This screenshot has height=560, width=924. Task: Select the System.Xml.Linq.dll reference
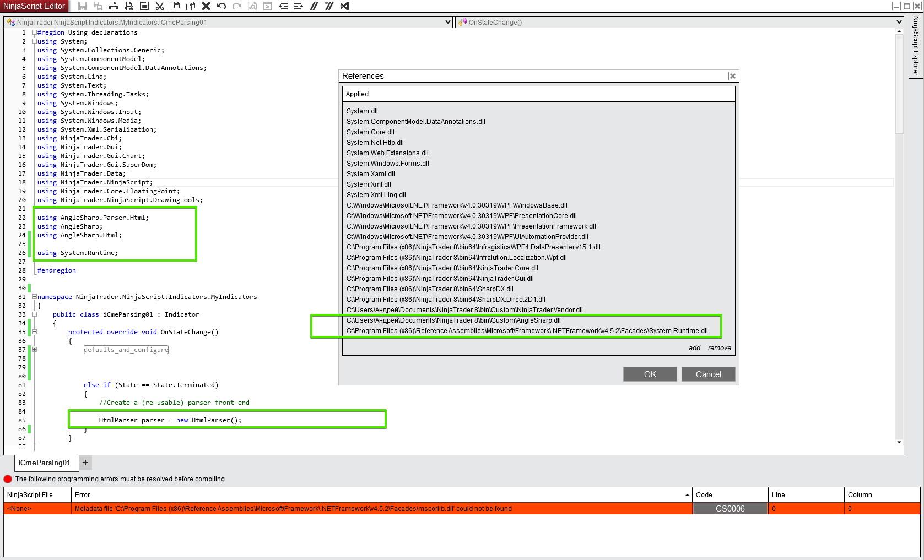(376, 195)
